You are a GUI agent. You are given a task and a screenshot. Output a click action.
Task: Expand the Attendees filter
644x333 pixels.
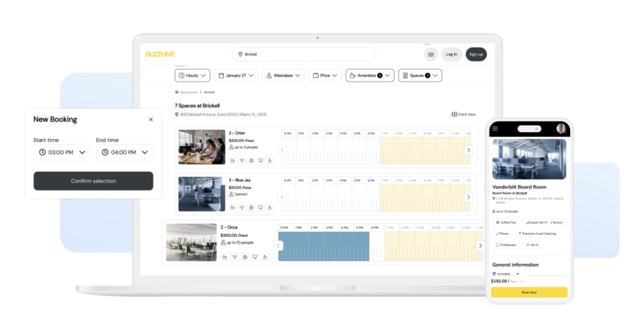(x=284, y=75)
